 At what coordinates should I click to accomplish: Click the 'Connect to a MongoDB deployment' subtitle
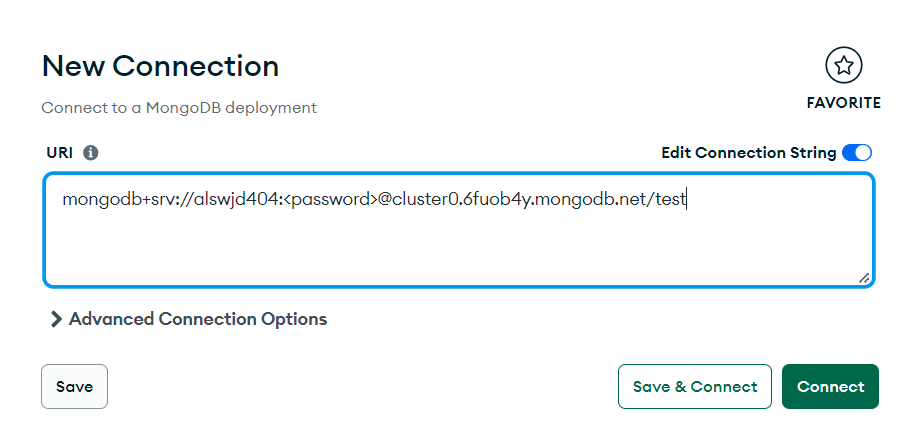179,108
